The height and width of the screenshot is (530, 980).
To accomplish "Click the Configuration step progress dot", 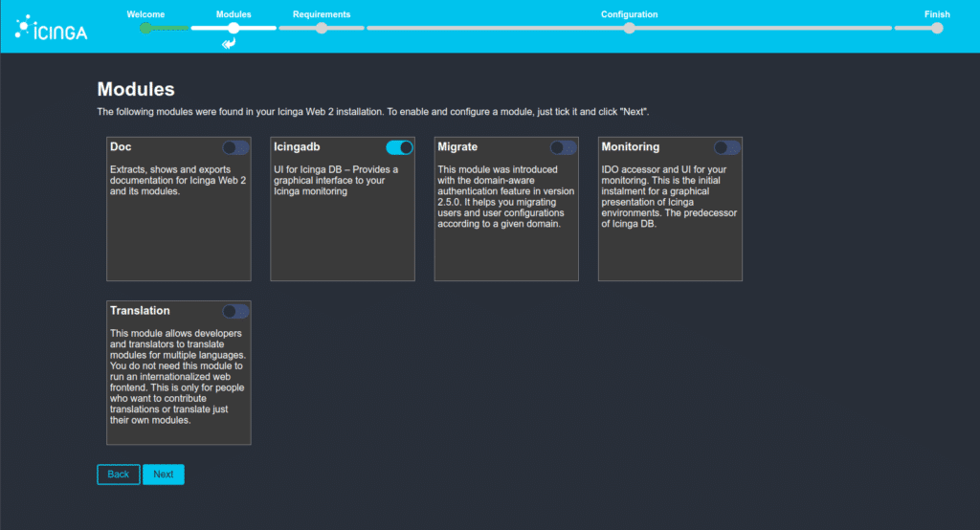I will (x=630, y=28).
